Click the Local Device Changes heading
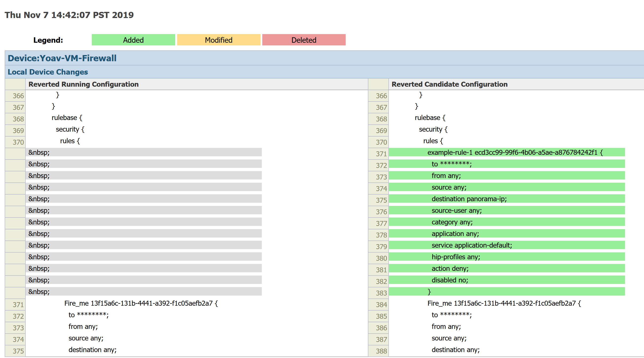The height and width of the screenshot is (358, 644). tap(48, 72)
